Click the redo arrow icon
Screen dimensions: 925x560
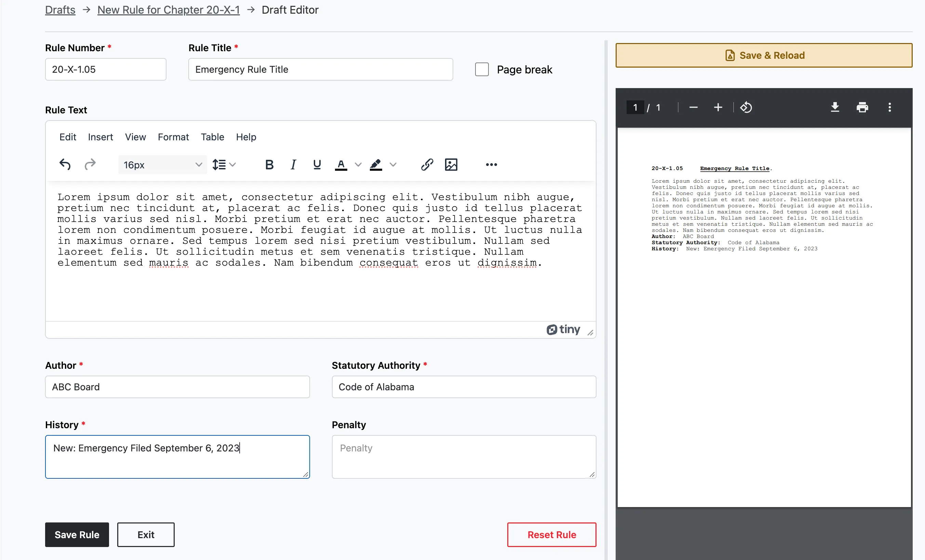[90, 165]
